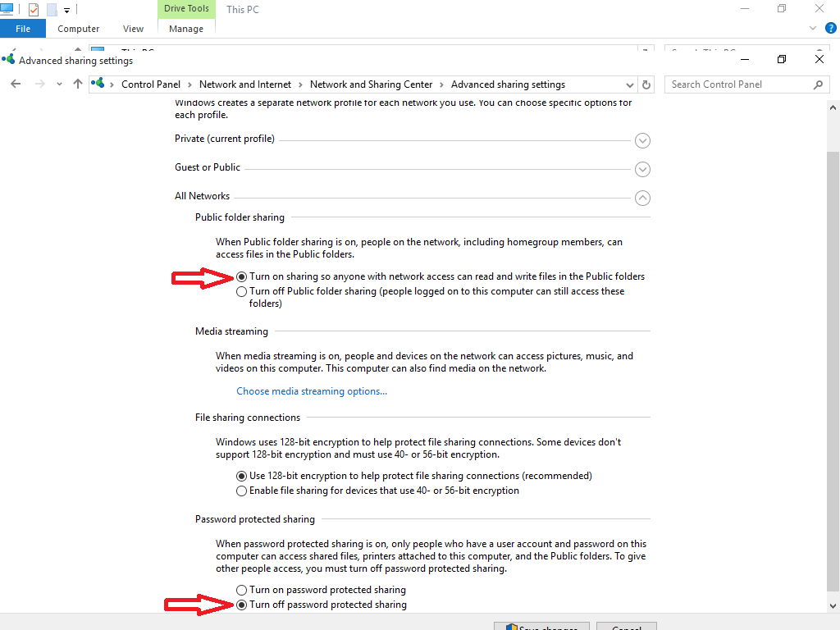Click the forward navigation arrow
Screen dimensions: 840x630
pyautogui.click(x=39, y=84)
